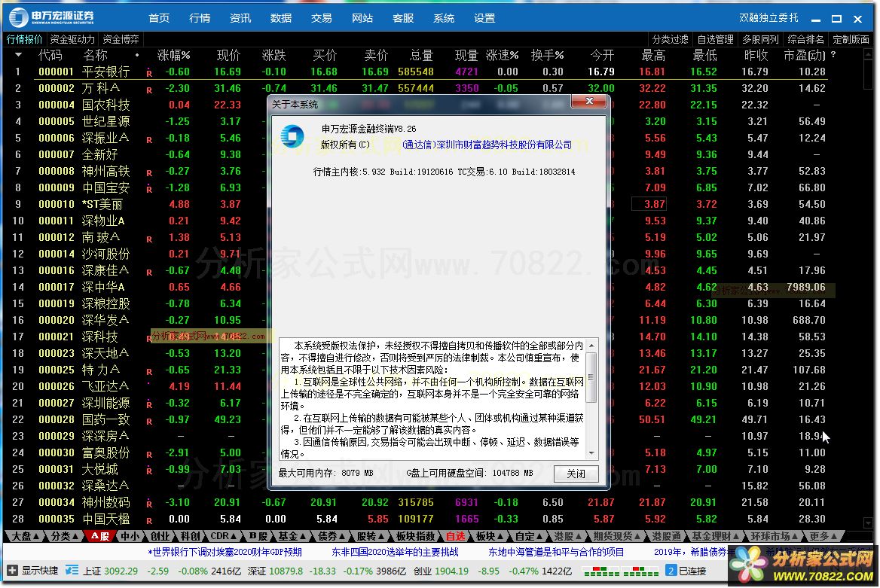
Task: Expand the 港股通 bottom tab menu
Action: coord(665,536)
